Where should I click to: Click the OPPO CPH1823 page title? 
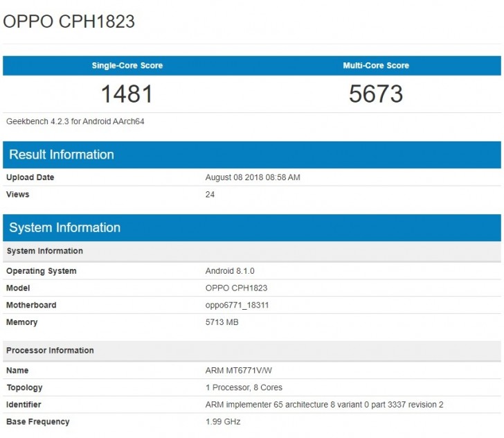(x=69, y=21)
